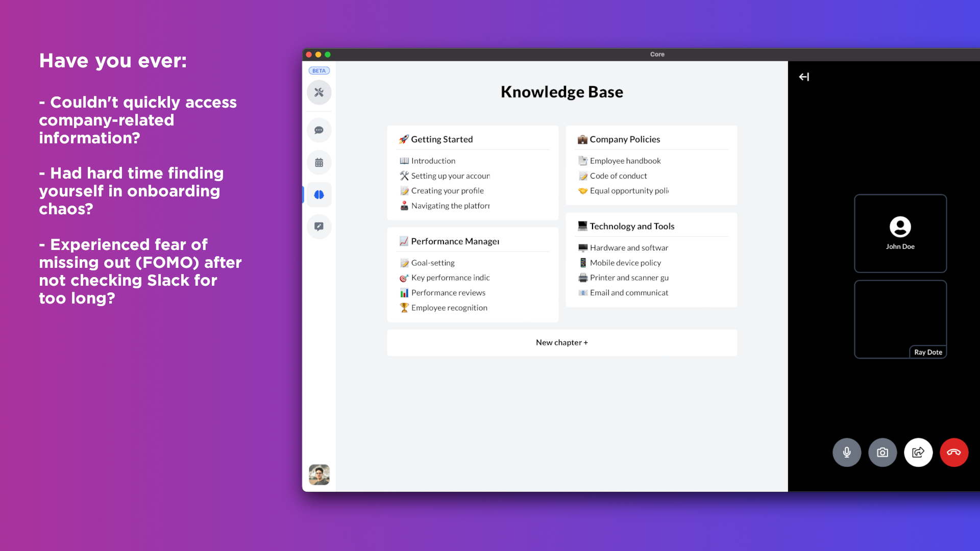Open the Introduction article
Screen dimensions: 980x551
click(427, 161)
